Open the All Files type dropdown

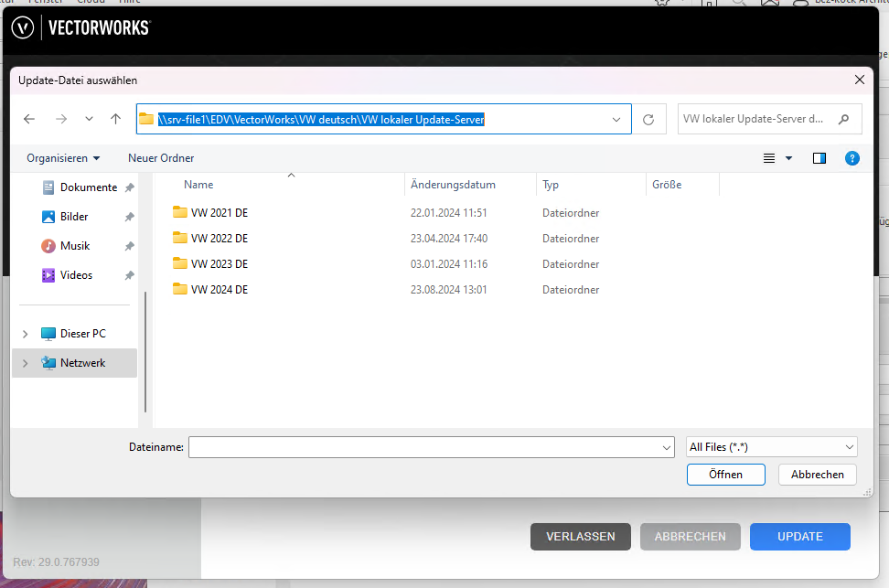point(771,447)
